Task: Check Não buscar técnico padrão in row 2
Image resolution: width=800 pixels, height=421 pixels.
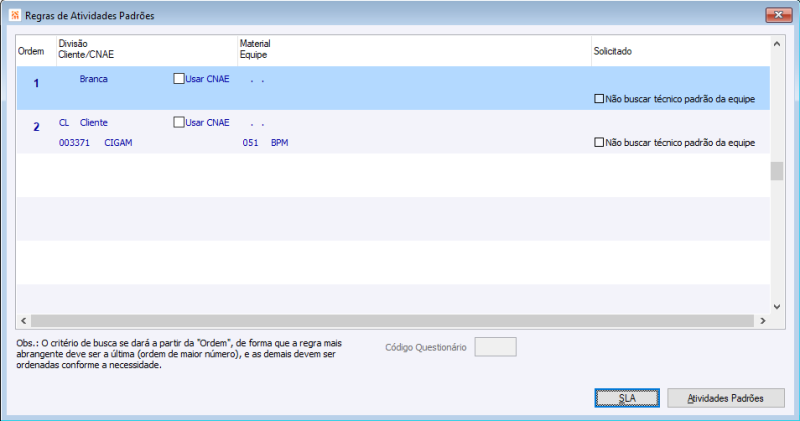Action: coord(599,142)
